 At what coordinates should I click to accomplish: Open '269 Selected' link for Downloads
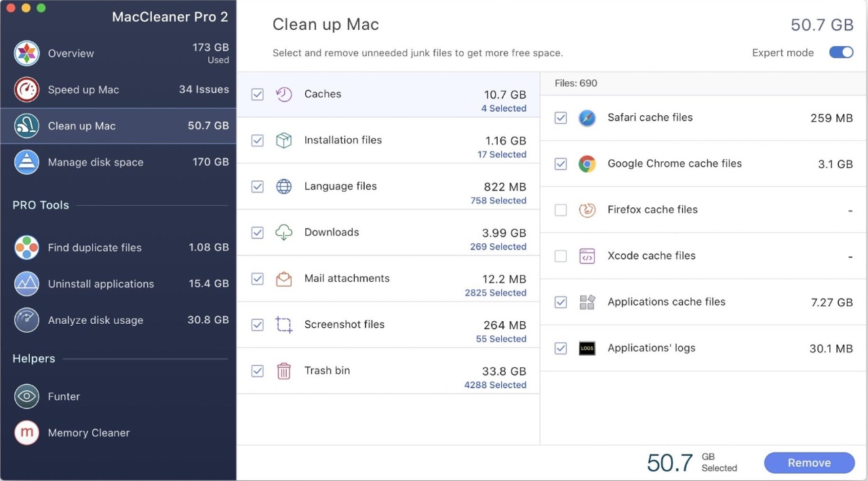point(498,247)
